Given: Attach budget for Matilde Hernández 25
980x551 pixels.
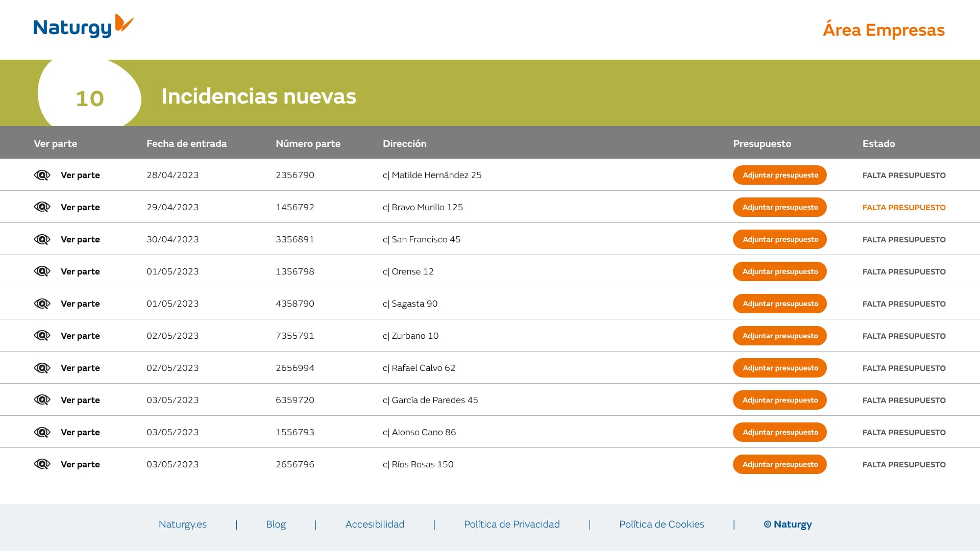Looking at the screenshot, I should pos(779,175).
